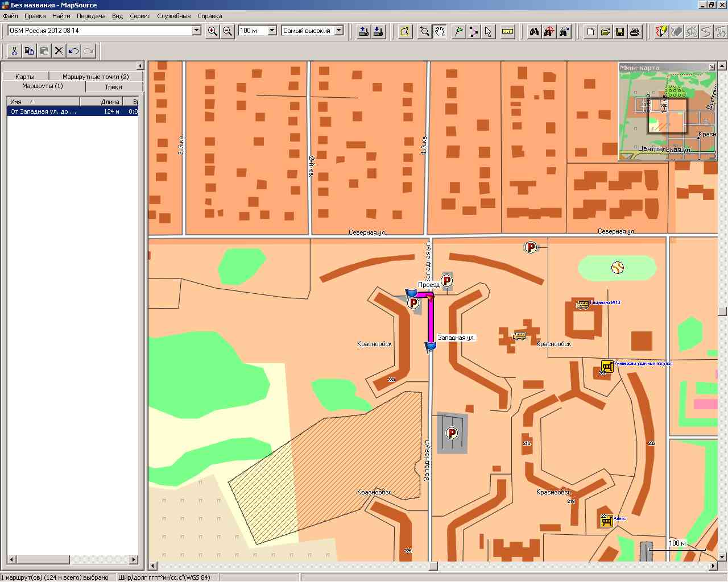The width and height of the screenshot is (728, 582).
Task: Open the OSM Россия map product dropdown
Action: (197, 31)
